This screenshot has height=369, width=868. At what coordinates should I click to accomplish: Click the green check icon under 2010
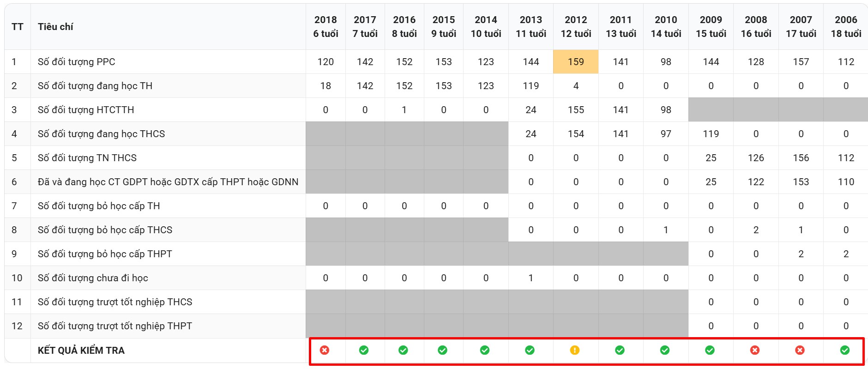pos(664,350)
